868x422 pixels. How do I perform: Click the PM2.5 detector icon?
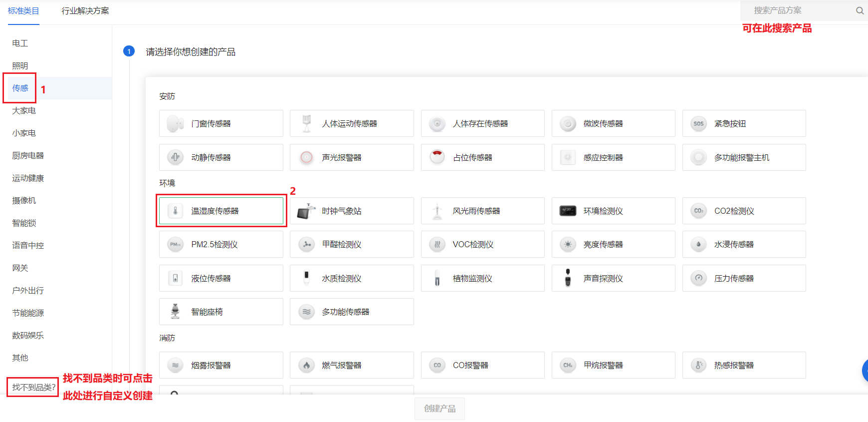click(x=175, y=244)
